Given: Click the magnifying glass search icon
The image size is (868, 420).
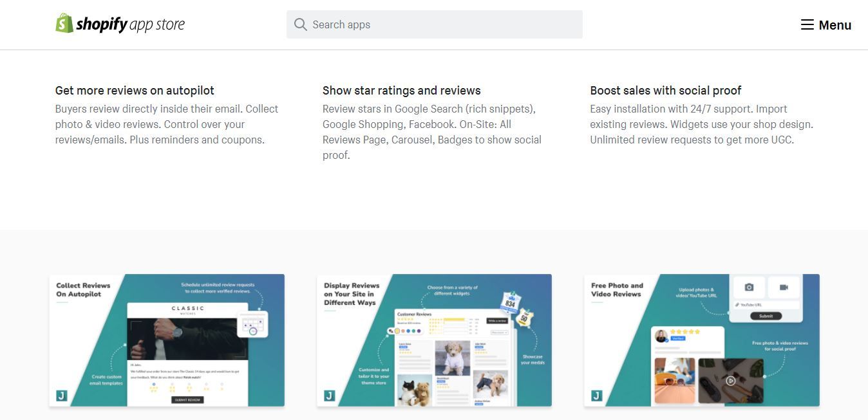Looking at the screenshot, I should pyautogui.click(x=300, y=24).
